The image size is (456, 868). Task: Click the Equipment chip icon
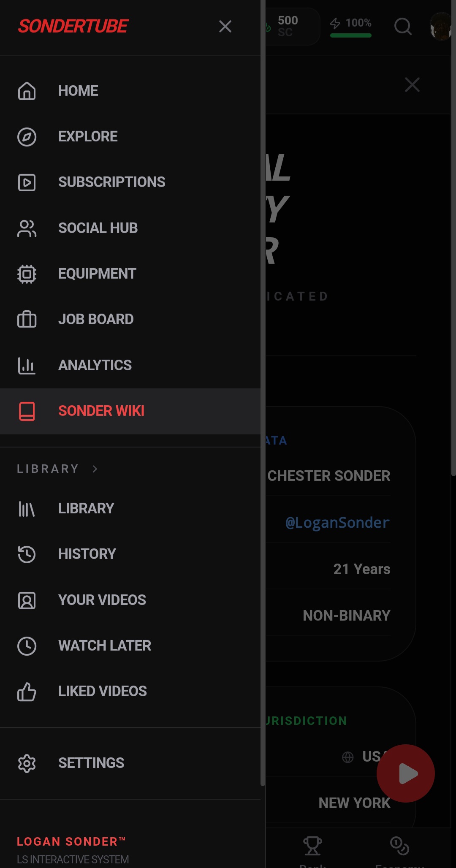coord(27,274)
